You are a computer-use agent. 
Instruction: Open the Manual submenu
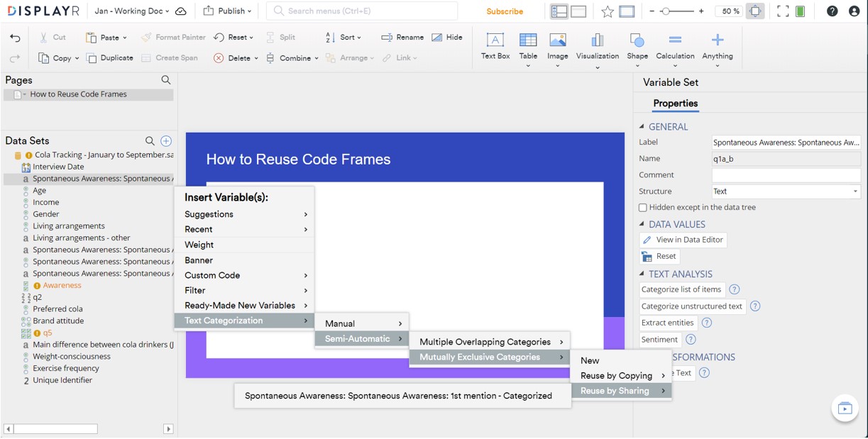(x=362, y=323)
